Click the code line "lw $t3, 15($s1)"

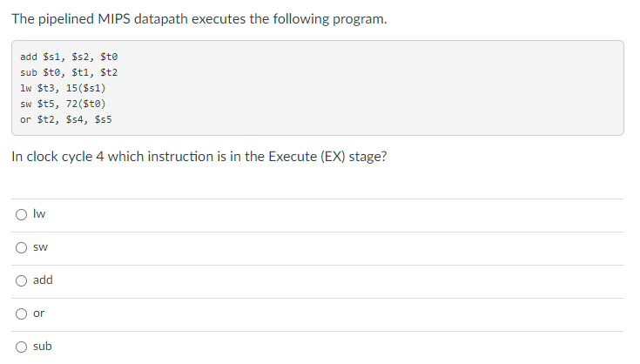click(x=63, y=88)
